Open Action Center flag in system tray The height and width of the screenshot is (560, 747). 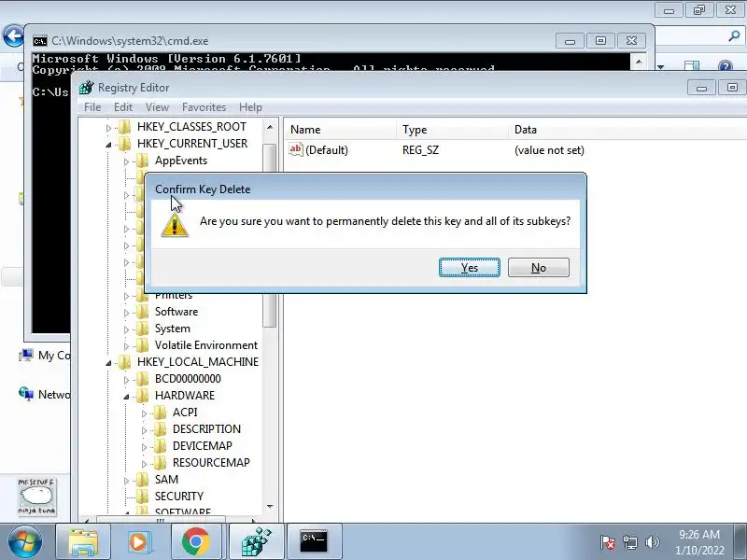pos(608,542)
